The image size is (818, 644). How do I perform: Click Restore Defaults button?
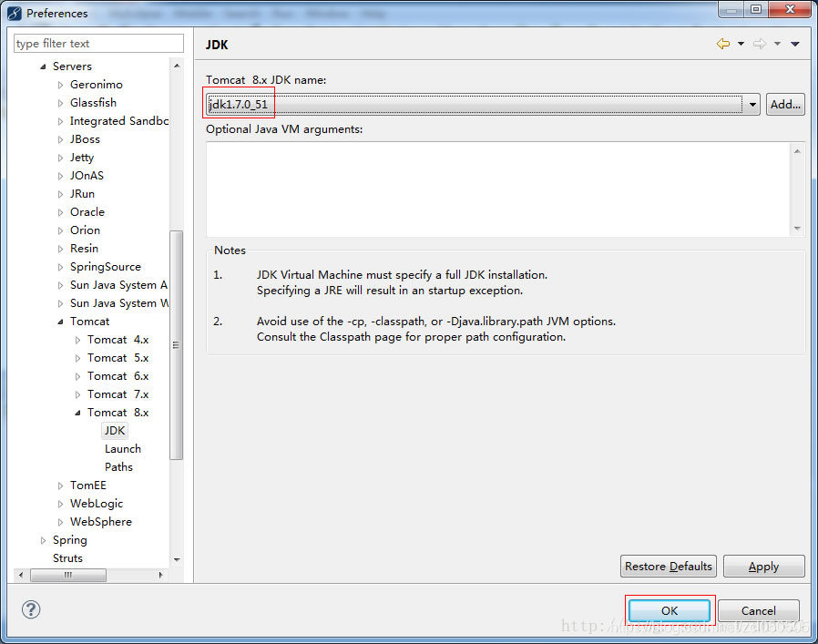pyautogui.click(x=669, y=567)
